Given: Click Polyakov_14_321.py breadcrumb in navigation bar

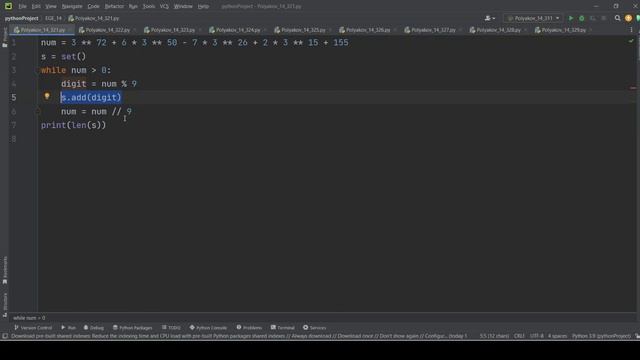Looking at the screenshot, I should [x=94, y=18].
